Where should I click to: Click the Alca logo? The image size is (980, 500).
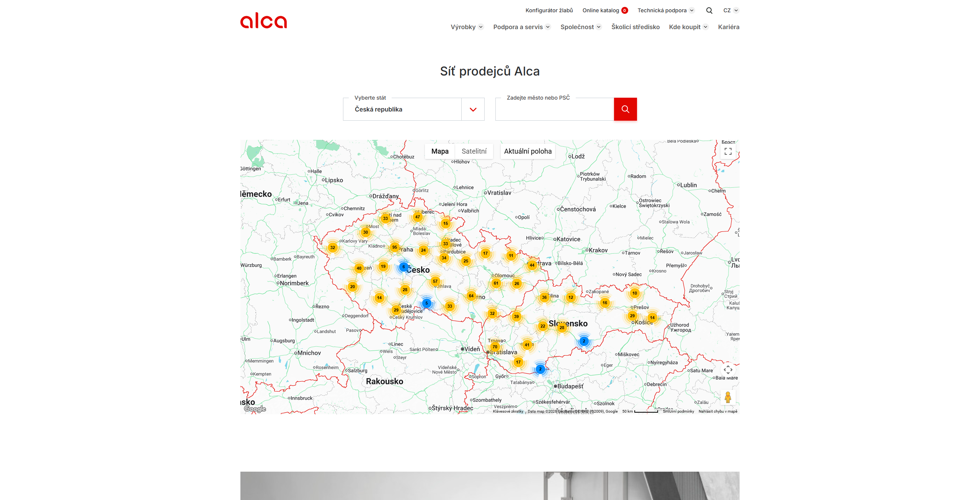tap(263, 21)
